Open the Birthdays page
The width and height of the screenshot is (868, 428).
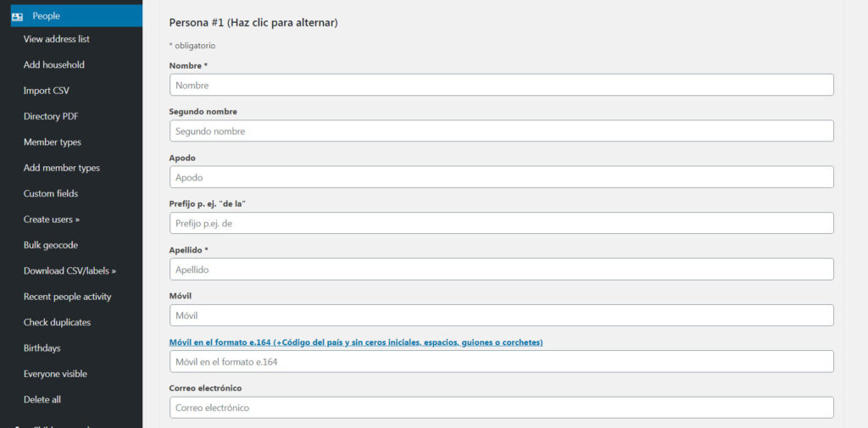[42, 348]
